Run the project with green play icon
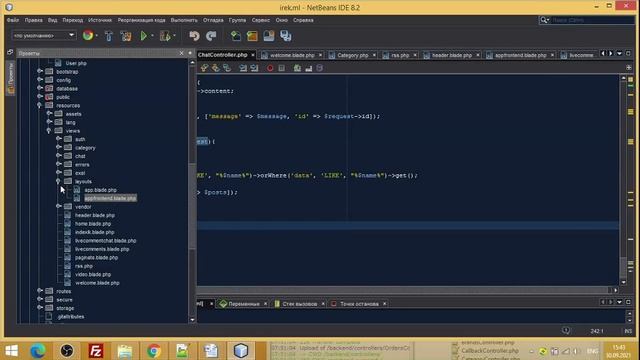Viewport: 640px width, 360px height. pyautogui.click(x=143, y=36)
